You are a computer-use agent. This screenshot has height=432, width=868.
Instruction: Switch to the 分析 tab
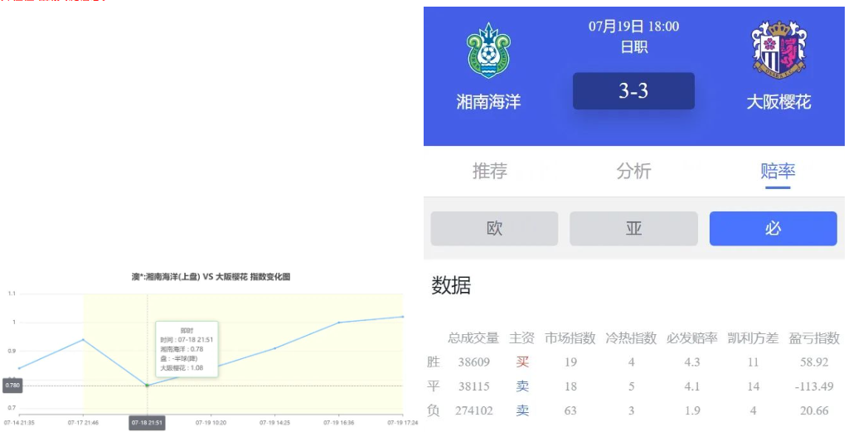(633, 172)
